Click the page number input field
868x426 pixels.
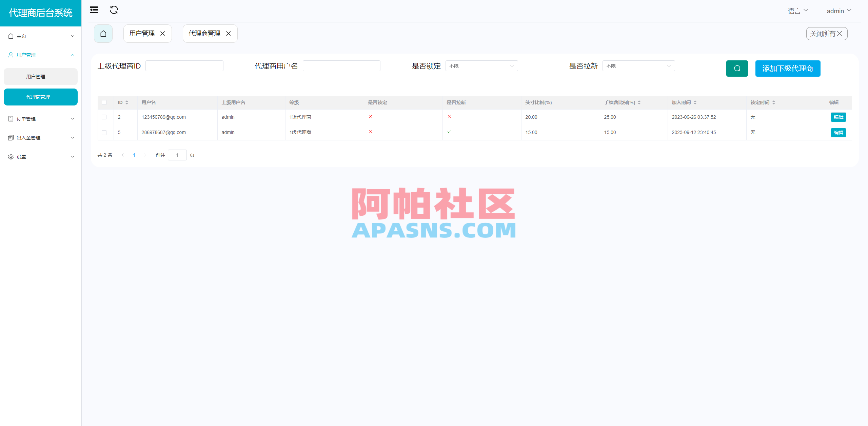(177, 155)
